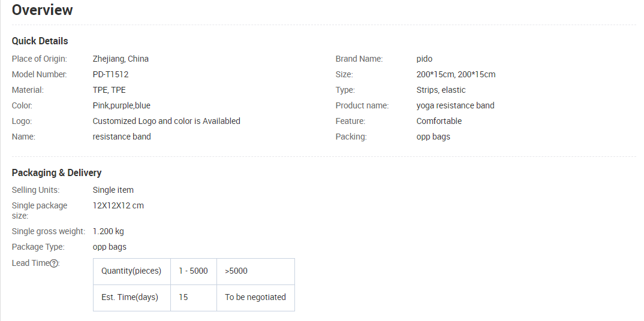Select the 15 days estimated time cell
The height and width of the screenshot is (321, 644).
tap(183, 298)
